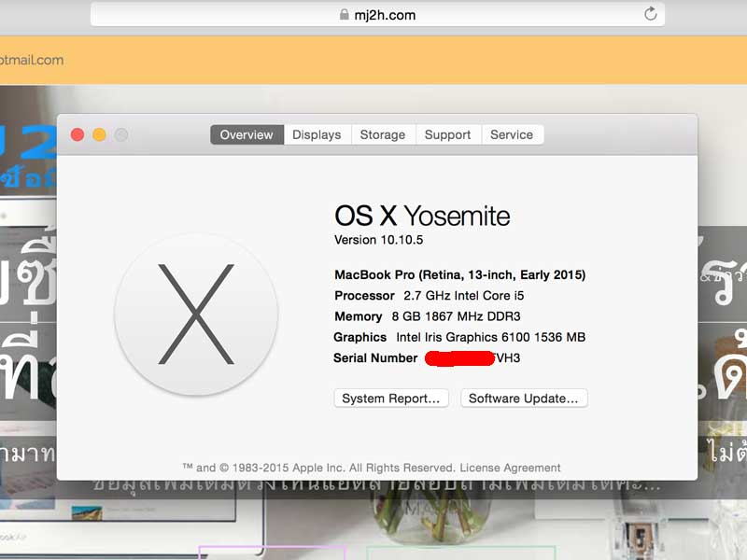Image resolution: width=747 pixels, height=560 pixels.
Task: Select MacBook Pro (Retina, 13-inch, Early 2015) text
Action: [x=460, y=274]
